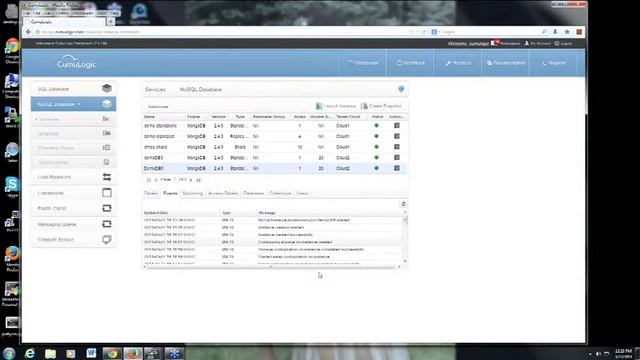Open Notifications in the top bar
This screenshot has width=640, height=360.
click(506, 43)
